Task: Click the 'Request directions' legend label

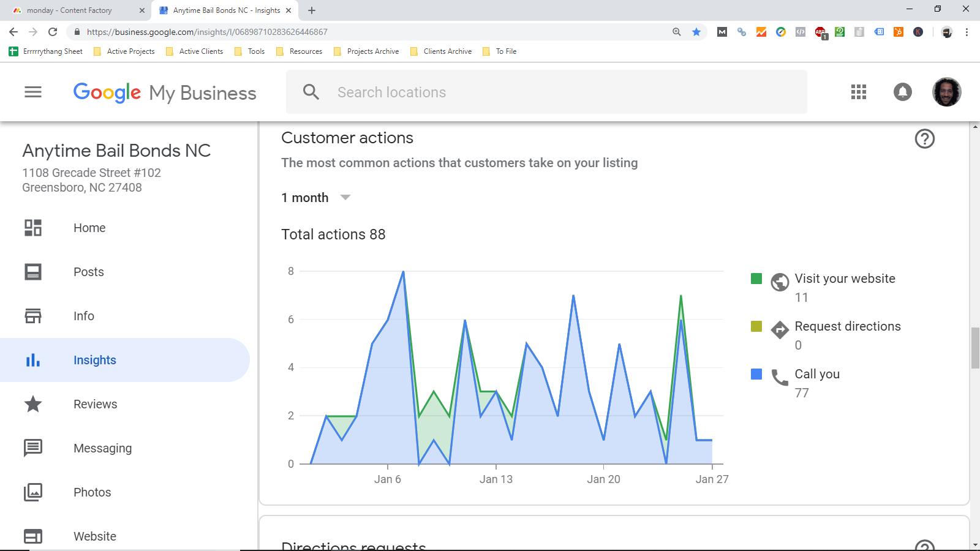Action: pyautogui.click(x=848, y=326)
